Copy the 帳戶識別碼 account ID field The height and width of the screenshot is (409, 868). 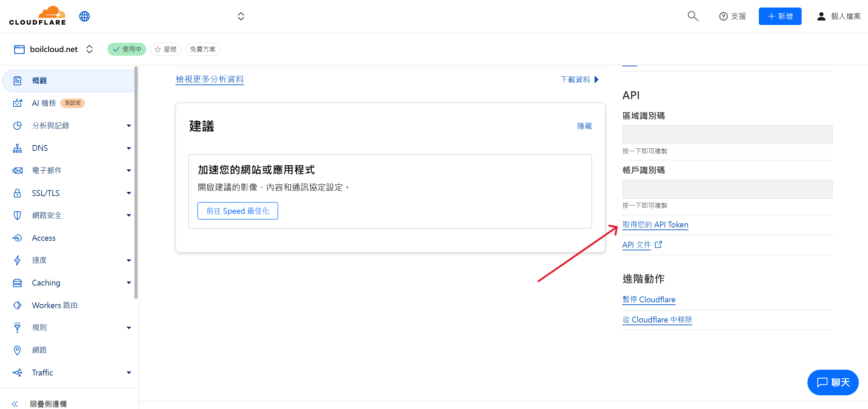(x=727, y=189)
